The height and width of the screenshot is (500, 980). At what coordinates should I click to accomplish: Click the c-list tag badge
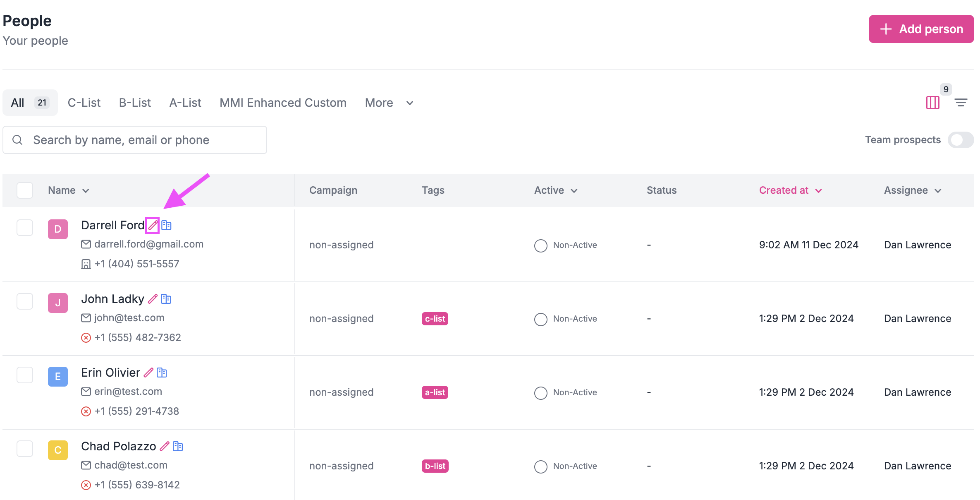tap(435, 319)
